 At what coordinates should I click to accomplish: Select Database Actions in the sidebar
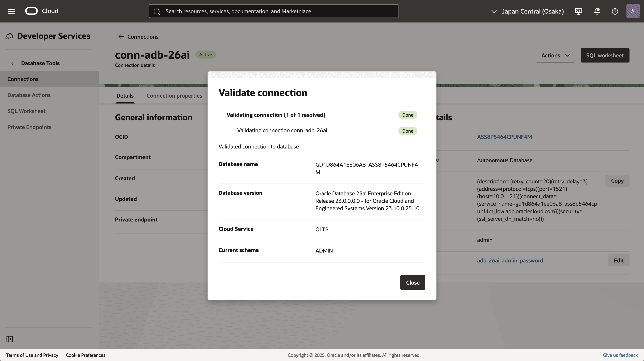pyautogui.click(x=29, y=95)
